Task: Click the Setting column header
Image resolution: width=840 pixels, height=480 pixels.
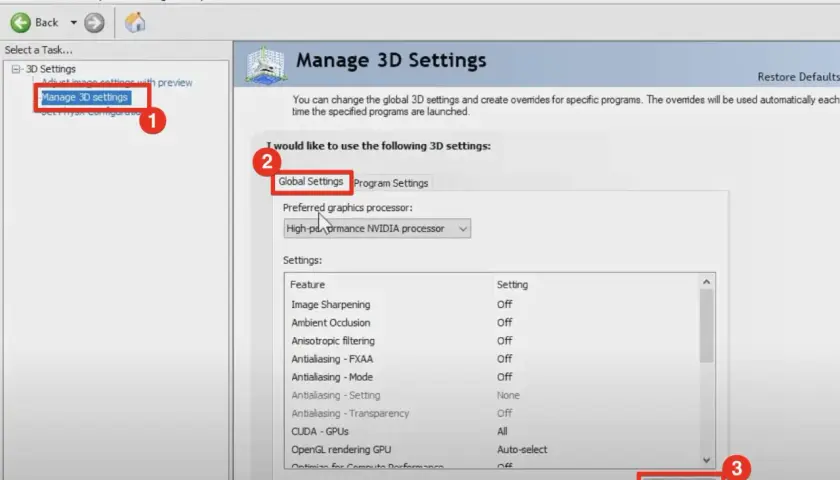Action: tap(512, 284)
